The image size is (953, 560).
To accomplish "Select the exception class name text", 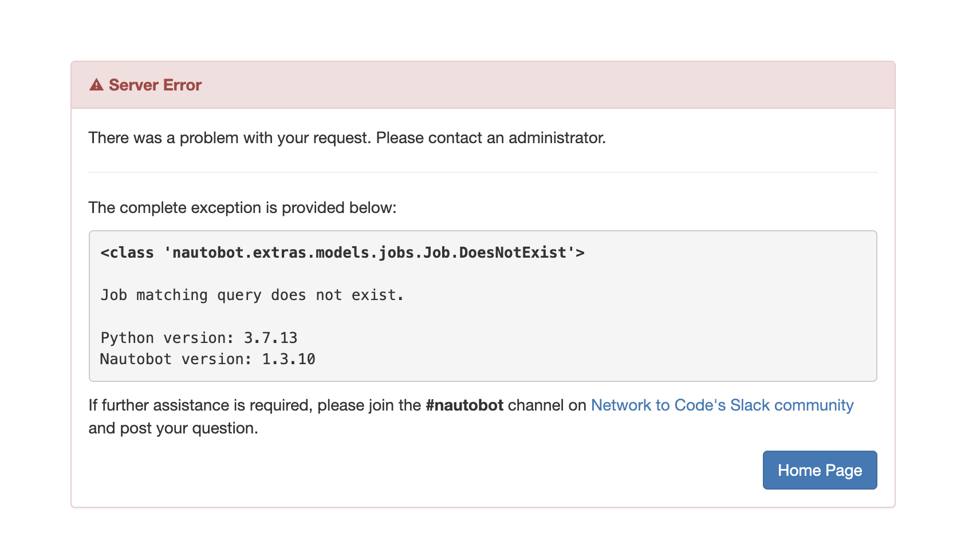I will pyautogui.click(x=341, y=252).
